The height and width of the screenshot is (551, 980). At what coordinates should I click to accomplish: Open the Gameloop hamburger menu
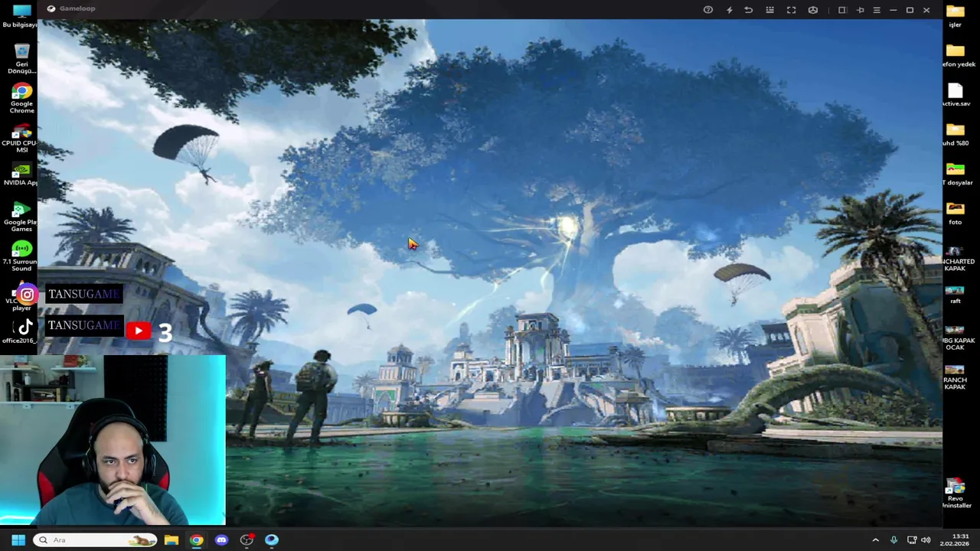877,10
